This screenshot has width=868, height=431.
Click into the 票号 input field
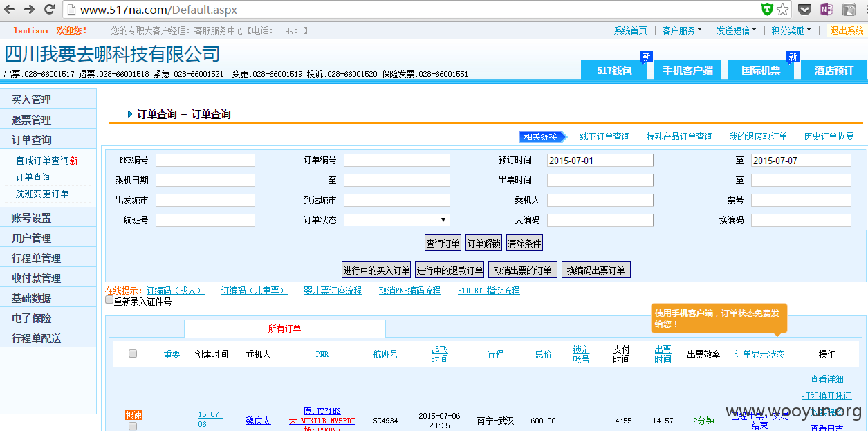pos(801,200)
